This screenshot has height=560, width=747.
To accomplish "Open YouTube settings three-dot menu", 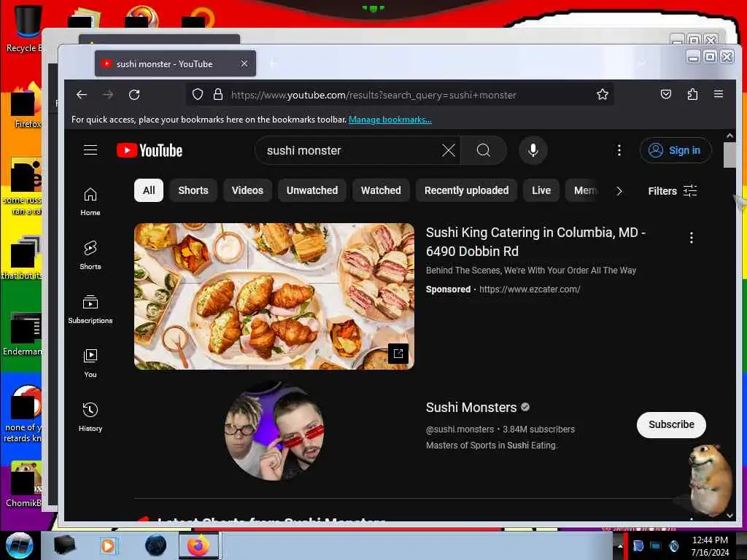I will [x=619, y=150].
